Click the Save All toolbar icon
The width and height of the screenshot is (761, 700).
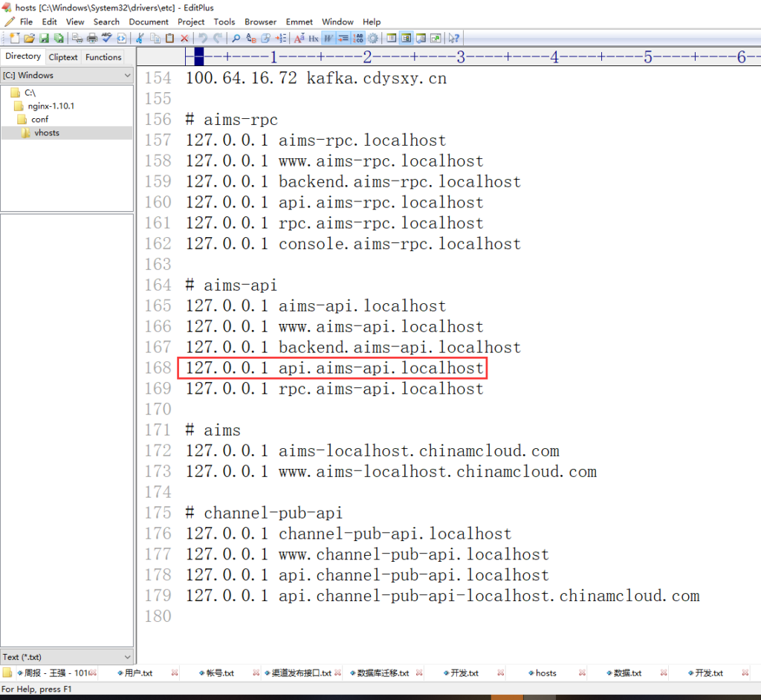point(59,38)
